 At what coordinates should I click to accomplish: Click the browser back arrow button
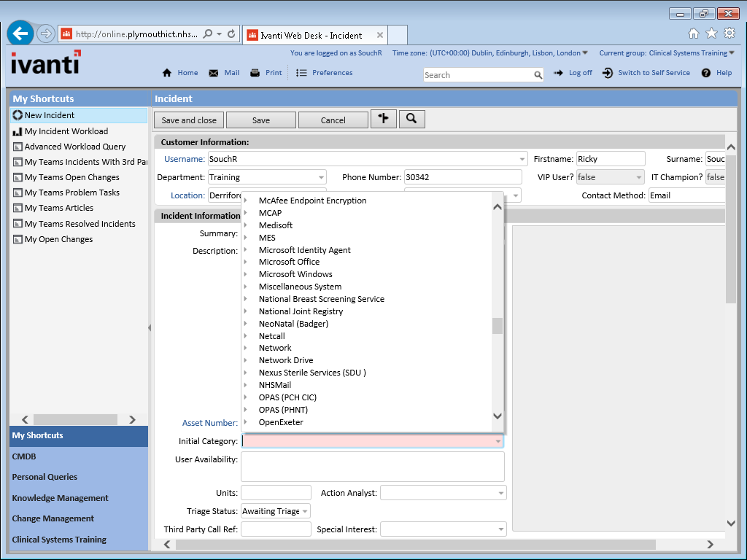click(20, 34)
